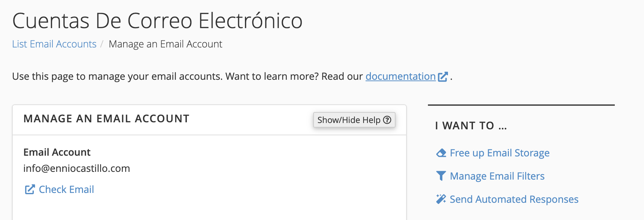Go back to List Email Accounts breadcrumb
The width and height of the screenshot is (644, 220).
[x=54, y=44]
